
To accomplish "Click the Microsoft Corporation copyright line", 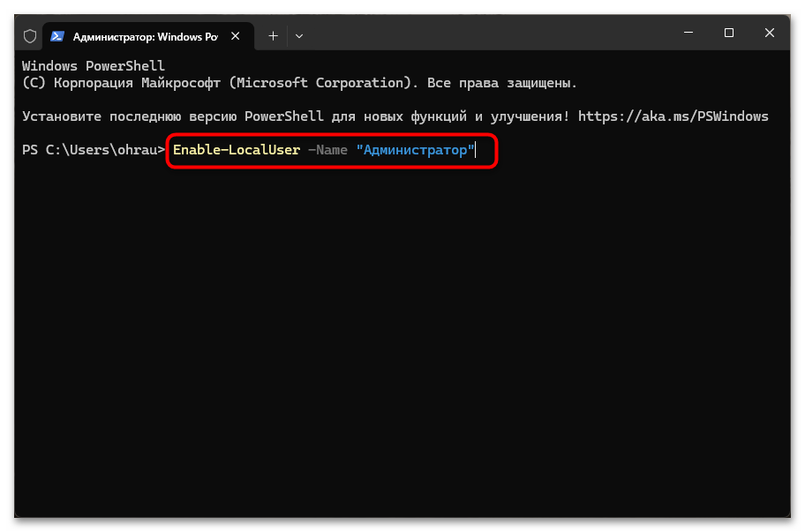I will click(299, 83).
